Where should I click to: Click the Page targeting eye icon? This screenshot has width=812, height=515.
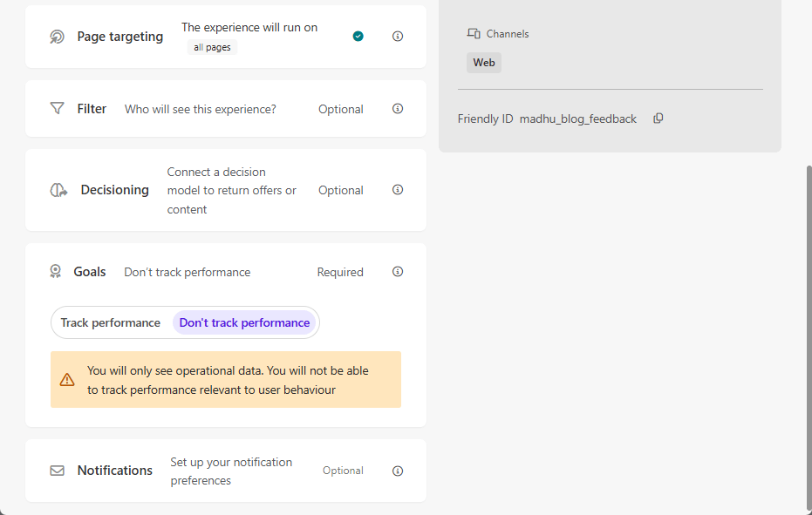pyautogui.click(x=57, y=36)
